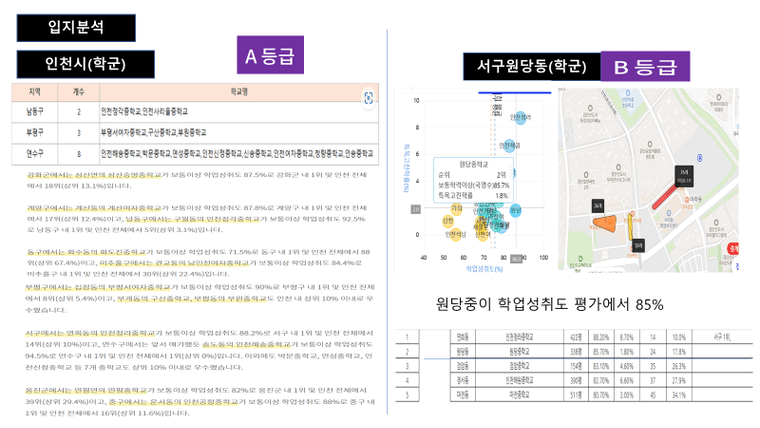The width and height of the screenshot is (760, 428).
Task: Click the orange polygon area on the map
Action: 604,223
